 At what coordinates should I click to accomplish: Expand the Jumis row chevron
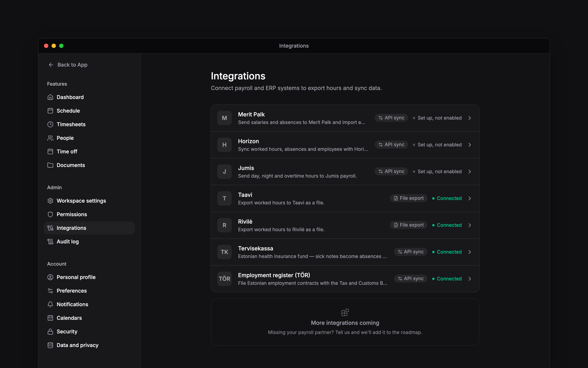click(470, 172)
